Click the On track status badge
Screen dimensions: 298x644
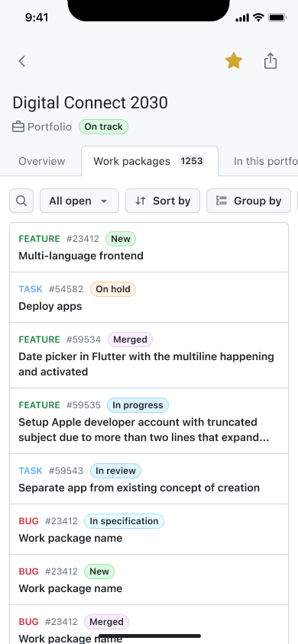pos(104,127)
